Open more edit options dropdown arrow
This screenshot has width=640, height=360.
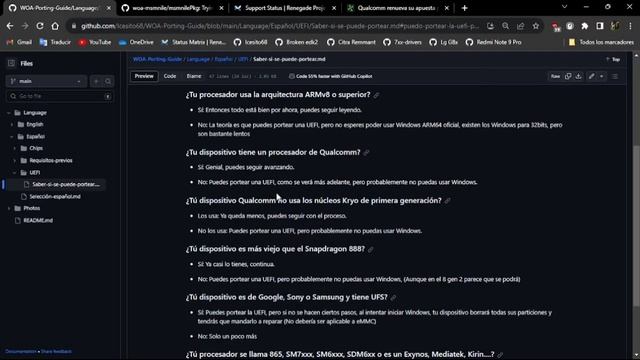point(602,76)
